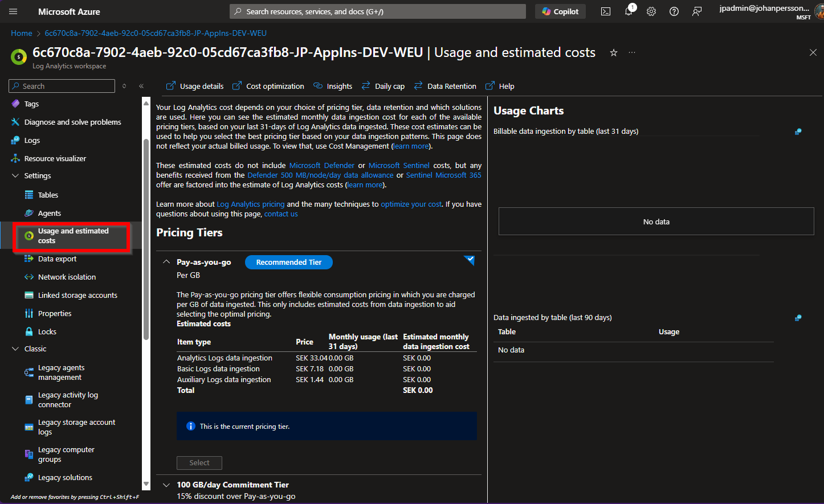This screenshot has height=504, width=824.
Task: Open the Azure portal hamburger menu
Action: [x=14, y=11]
